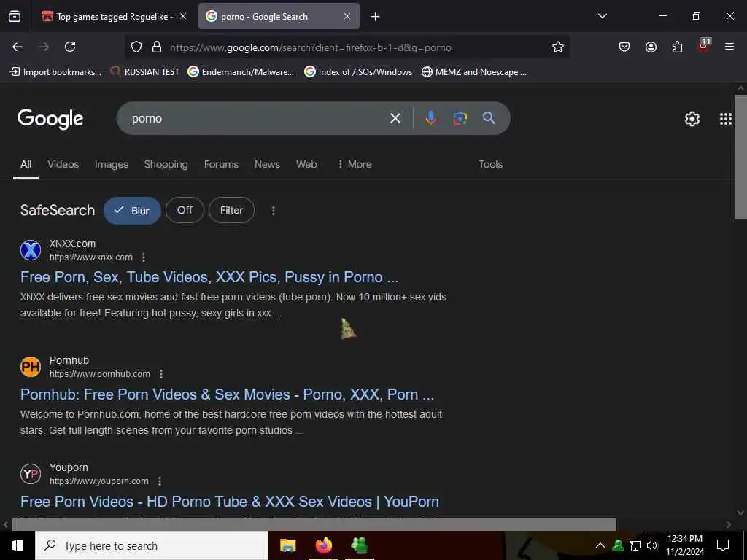This screenshot has height=560, width=747.
Task: Reload the current page
Action: [70, 47]
